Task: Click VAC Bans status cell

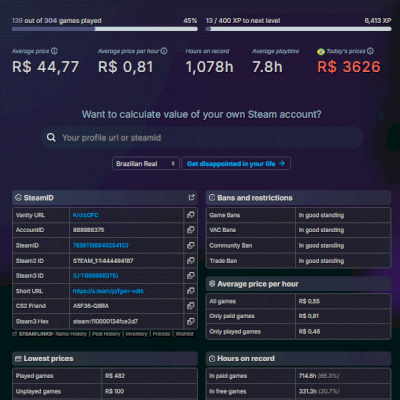Action: click(x=343, y=230)
